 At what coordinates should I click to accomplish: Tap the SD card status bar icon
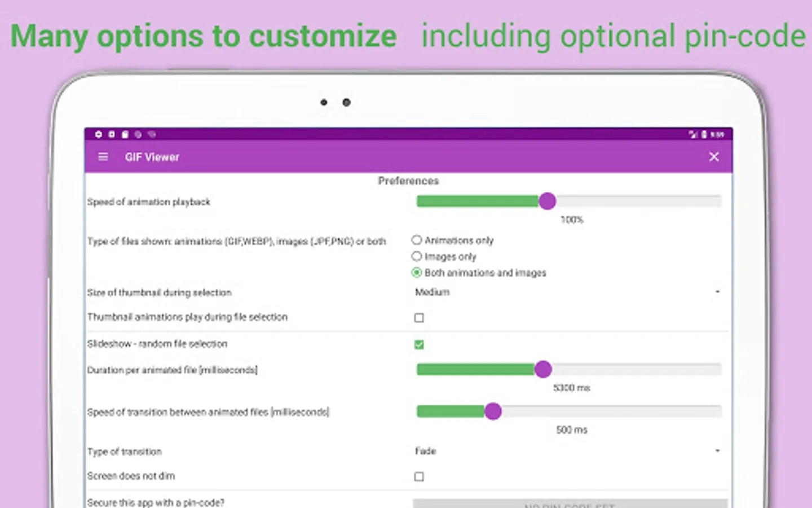[125, 134]
